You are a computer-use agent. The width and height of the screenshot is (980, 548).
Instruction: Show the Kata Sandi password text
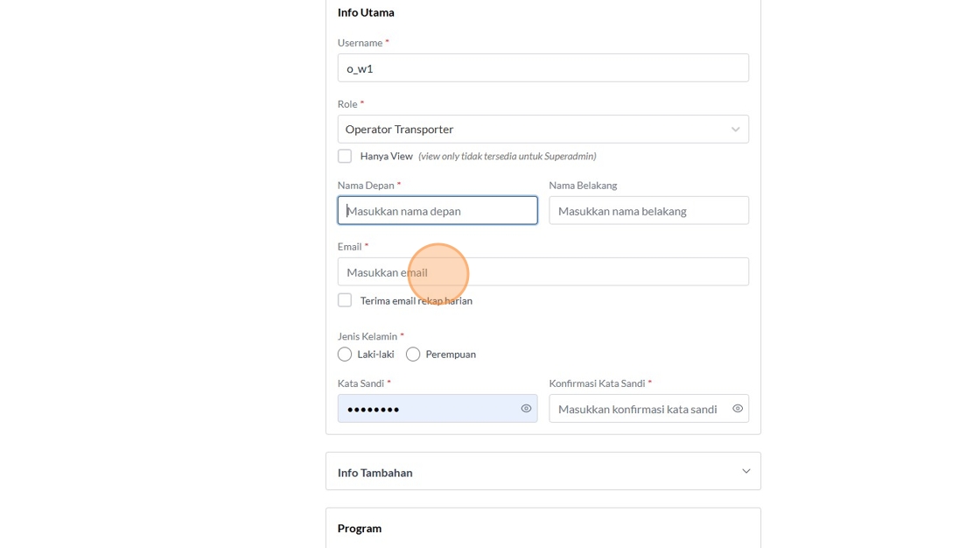click(526, 409)
